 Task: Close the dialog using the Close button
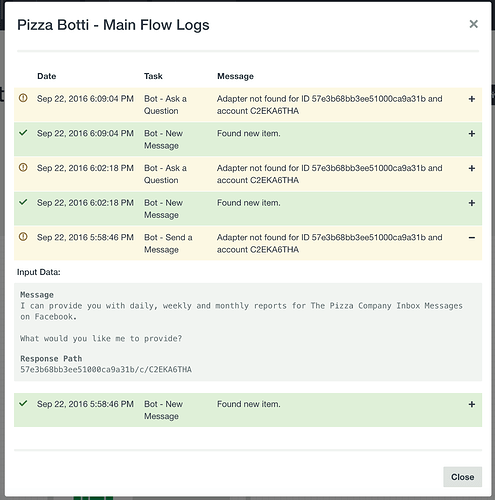462,477
